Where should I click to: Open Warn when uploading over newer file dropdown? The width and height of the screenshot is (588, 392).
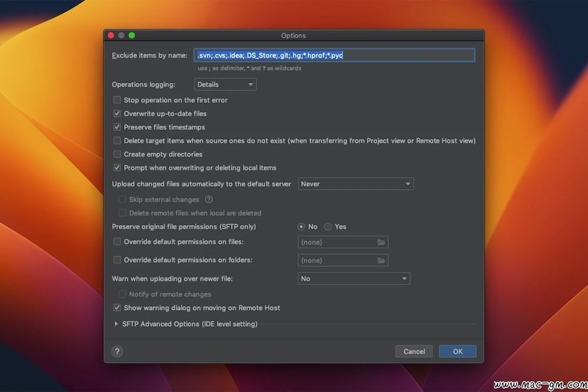(x=353, y=279)
